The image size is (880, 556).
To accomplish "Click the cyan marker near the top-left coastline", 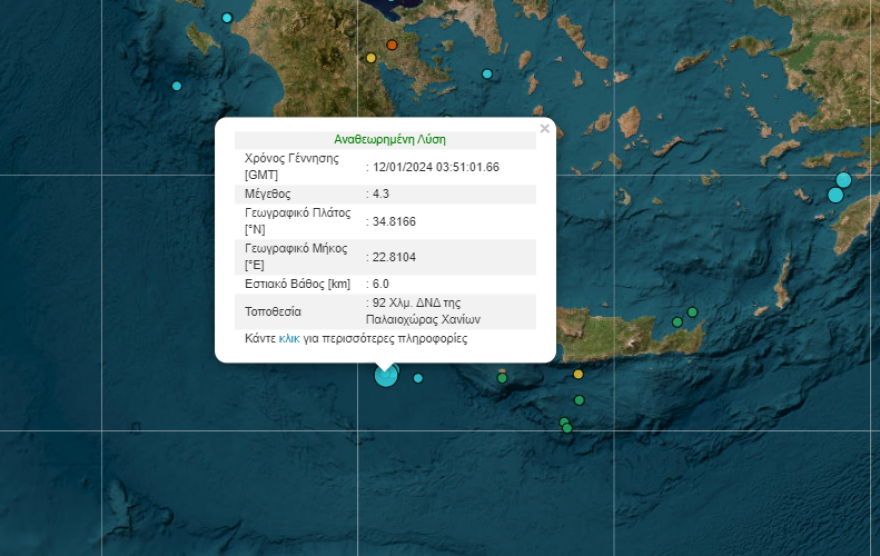I will click(227, 18).
